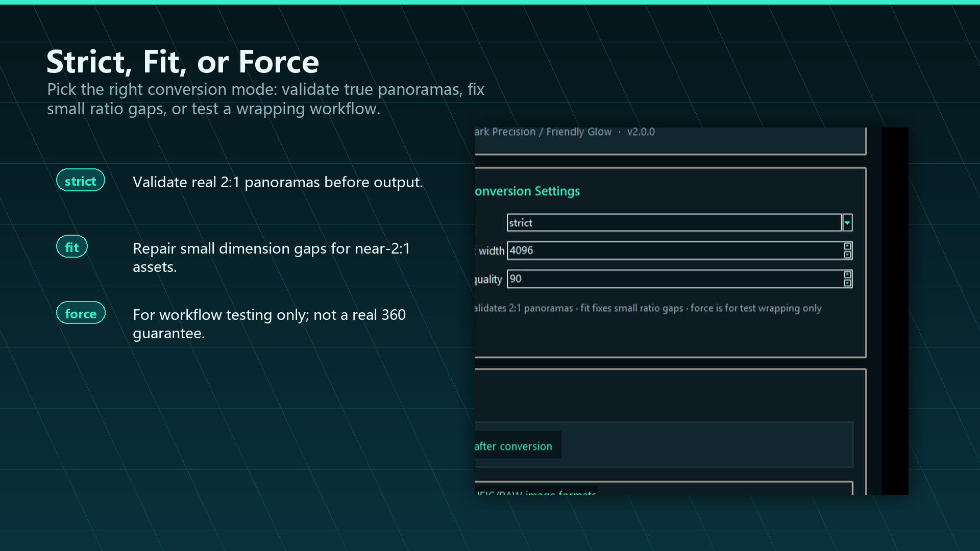Click the 'v2.0.0' version text

coord(641,132)
